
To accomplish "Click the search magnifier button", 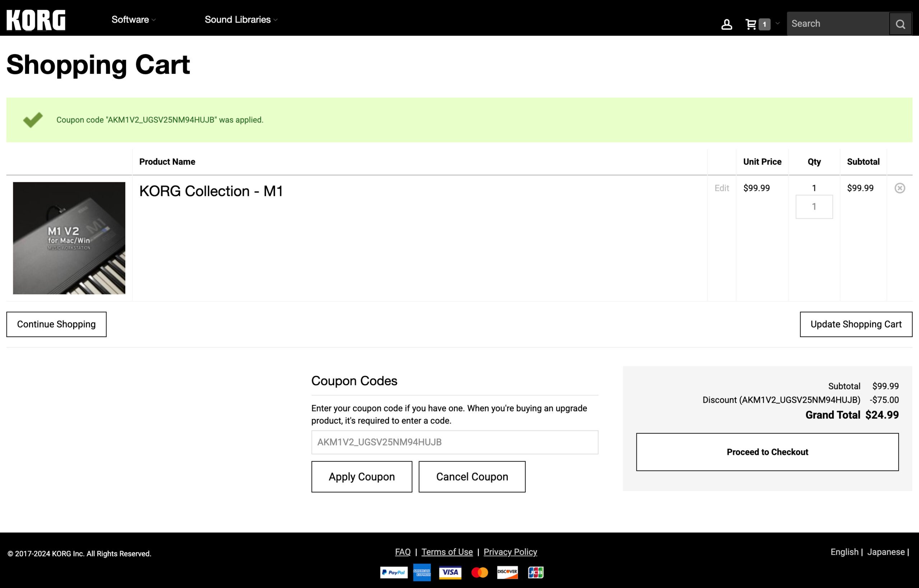I will click(900, 24).
